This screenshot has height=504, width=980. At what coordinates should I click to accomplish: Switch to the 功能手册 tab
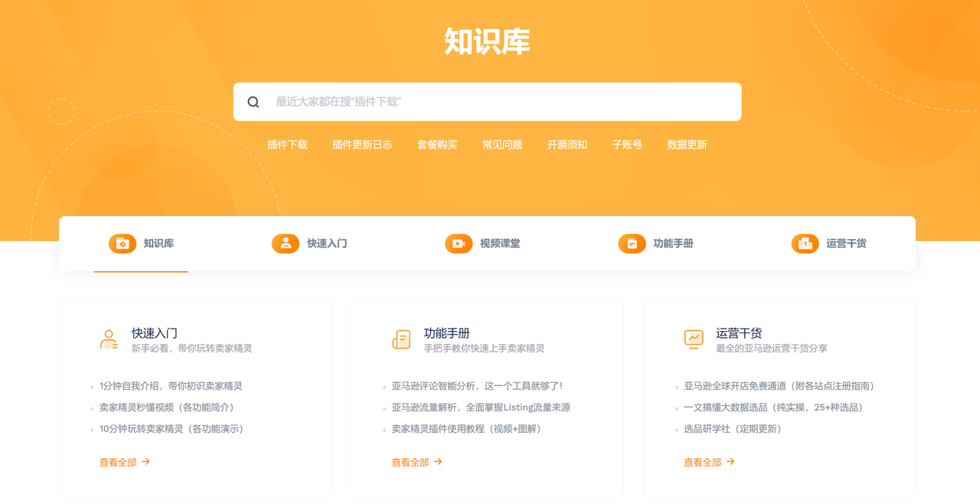[656, 244]
